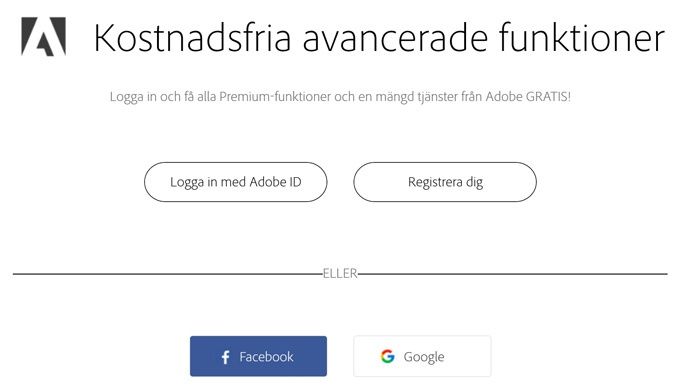The image size is (680, 387).
Task: Click the word 'Kostnadsfria' in the heading
Action: (192, 38)
